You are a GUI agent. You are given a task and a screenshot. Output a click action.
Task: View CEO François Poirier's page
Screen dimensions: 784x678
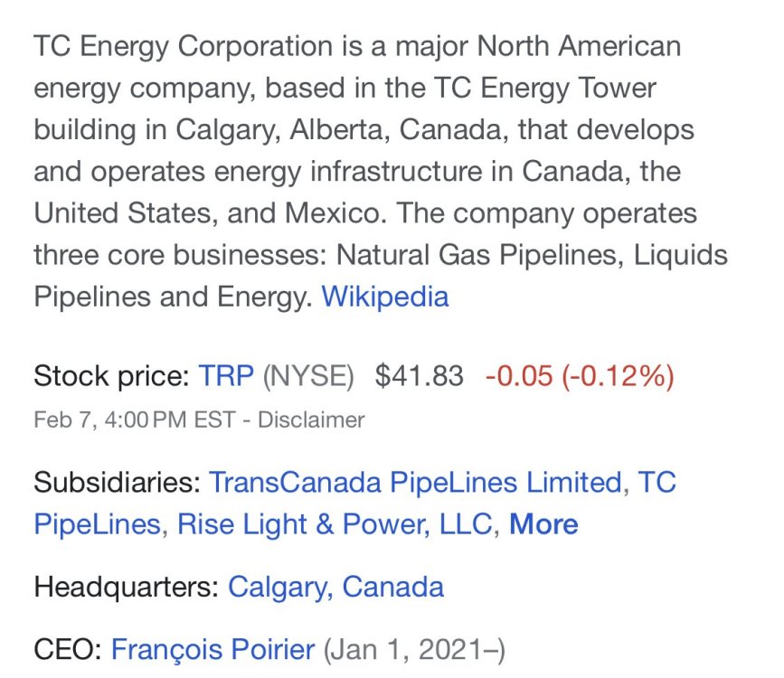pyautogui.click(x=213, y=649)
